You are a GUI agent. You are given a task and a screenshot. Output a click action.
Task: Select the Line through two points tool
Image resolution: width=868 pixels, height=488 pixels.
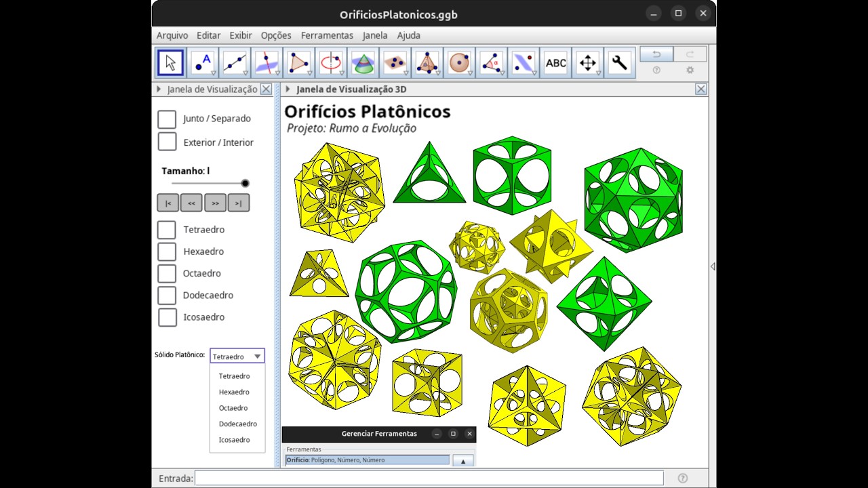[235, 63]
